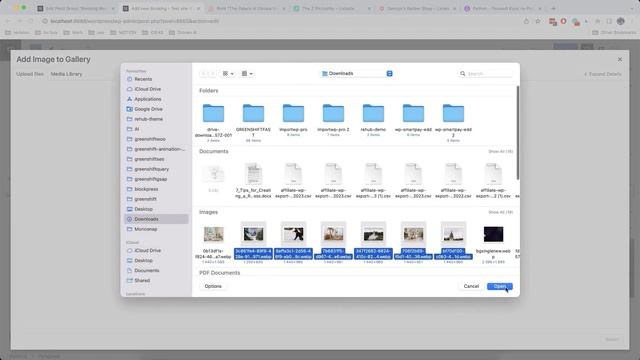Screen dimensions: 640x360
Task: Open the grouping options dropdown
Action: (x=247, y=73)
